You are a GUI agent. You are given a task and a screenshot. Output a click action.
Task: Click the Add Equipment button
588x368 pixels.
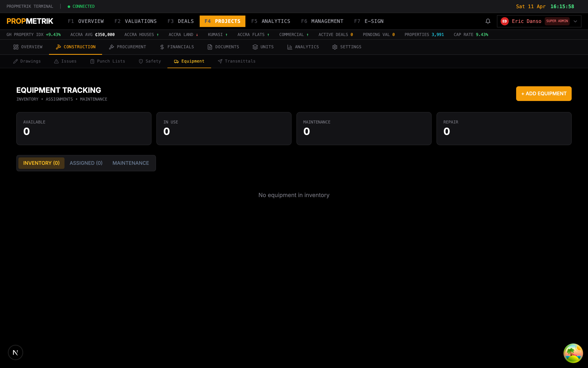coord(544,93)
